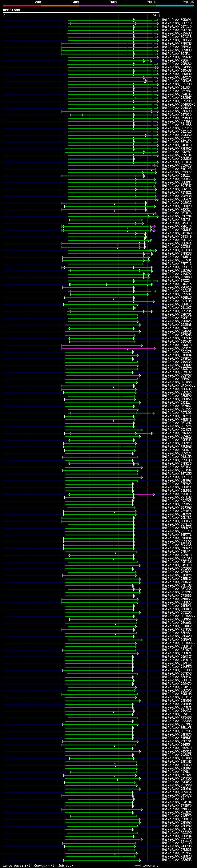Click the red 20% identity legend bar

tap(22, 6)
